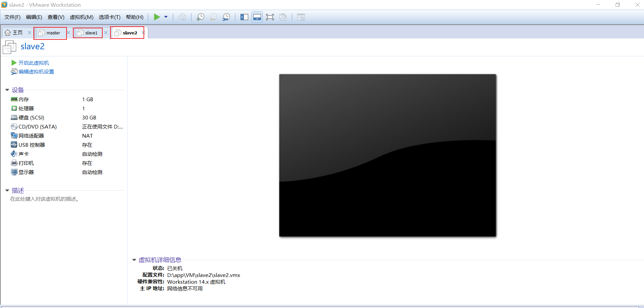This screenshot has height=308, width=644.
Task: Open the snapshot manager toolbar icon
Action: coord(226,17)
